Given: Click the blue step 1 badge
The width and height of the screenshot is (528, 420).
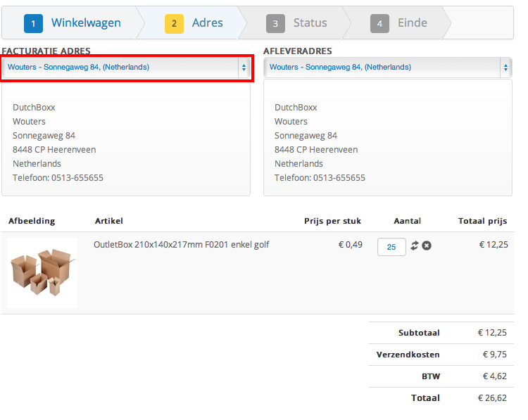Looking at the screenshot, I should [34, 23].
